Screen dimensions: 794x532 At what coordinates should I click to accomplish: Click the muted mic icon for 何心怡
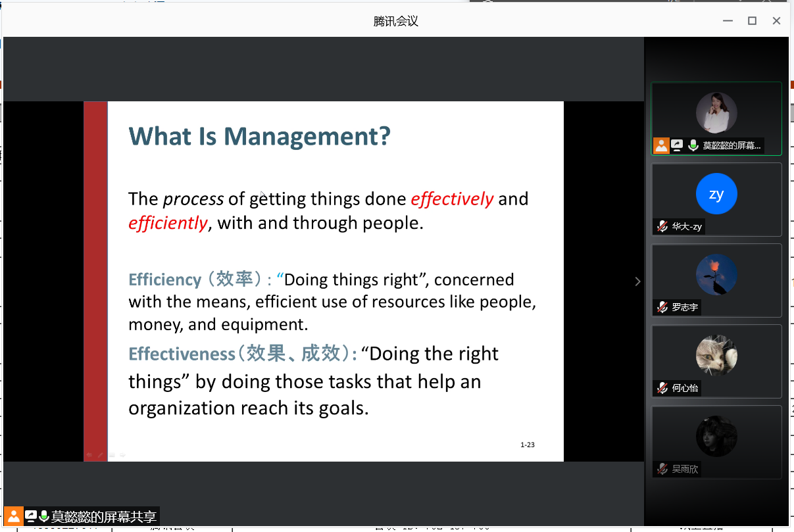point(662,388)
